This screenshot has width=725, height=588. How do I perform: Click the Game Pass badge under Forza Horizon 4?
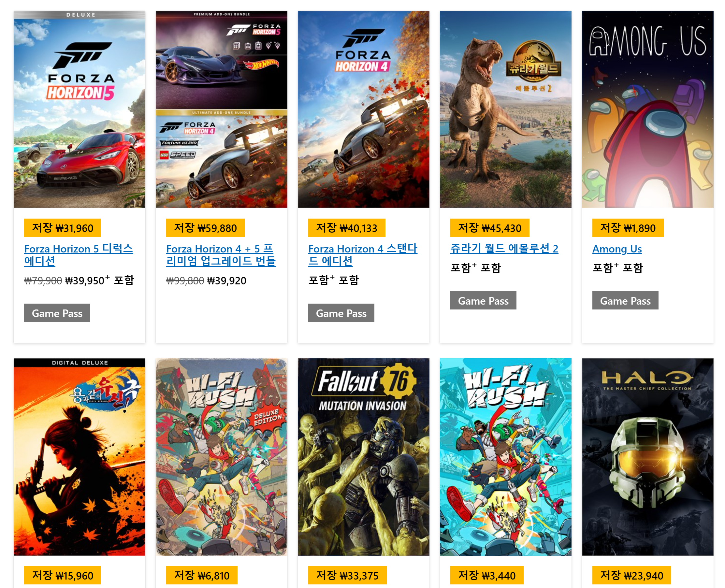[x=341, y=313]
